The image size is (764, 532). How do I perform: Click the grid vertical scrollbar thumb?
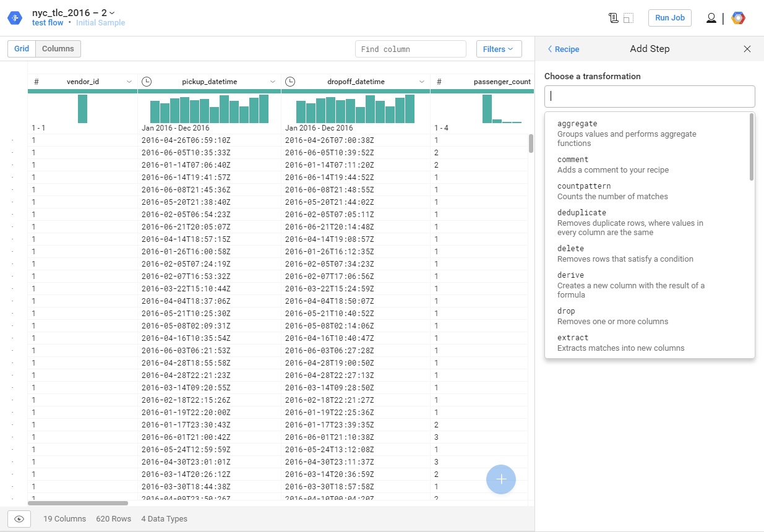pyautogui.click(x=531, y=144)
